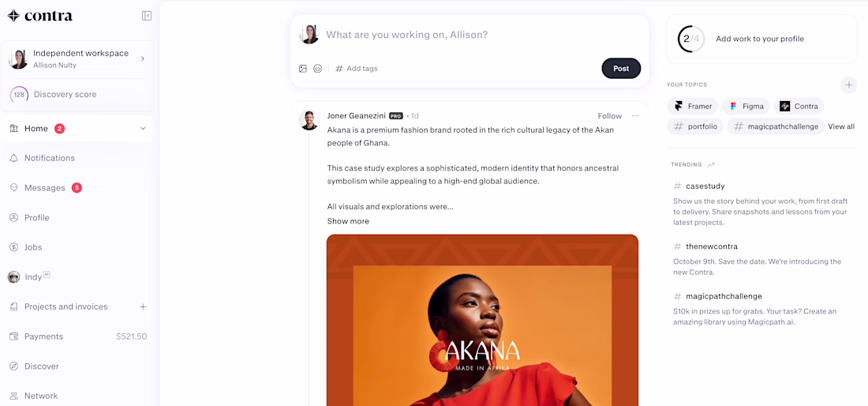Click the plus icon beside Projects and invoices
The image size is (868, 406).
(143, 306)
